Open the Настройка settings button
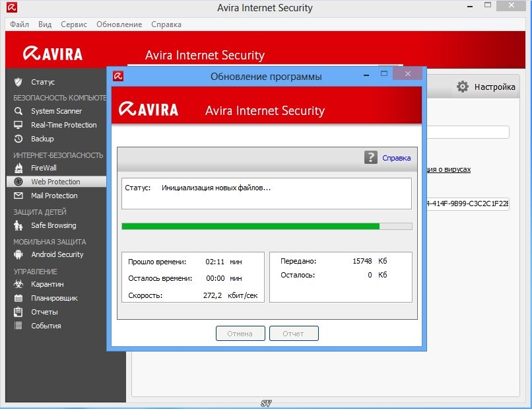The width and height of the screenshot is (532, 409). (x=486, y=87)
